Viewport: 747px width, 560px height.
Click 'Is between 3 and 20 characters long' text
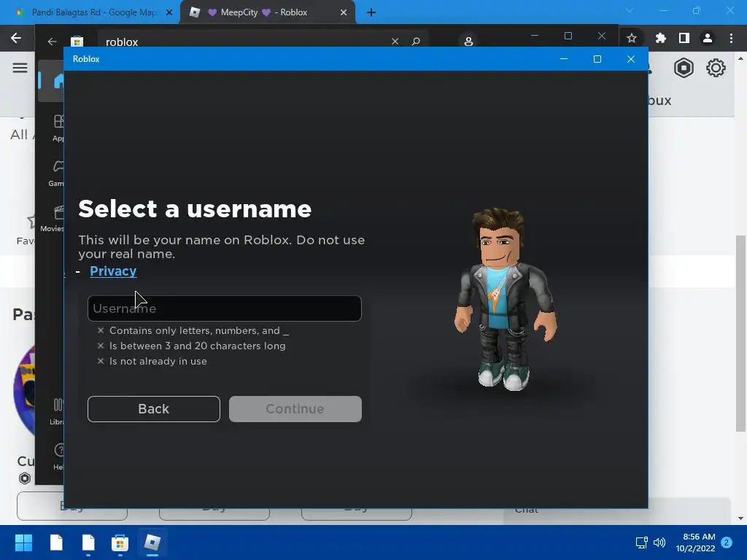(198, 346)
